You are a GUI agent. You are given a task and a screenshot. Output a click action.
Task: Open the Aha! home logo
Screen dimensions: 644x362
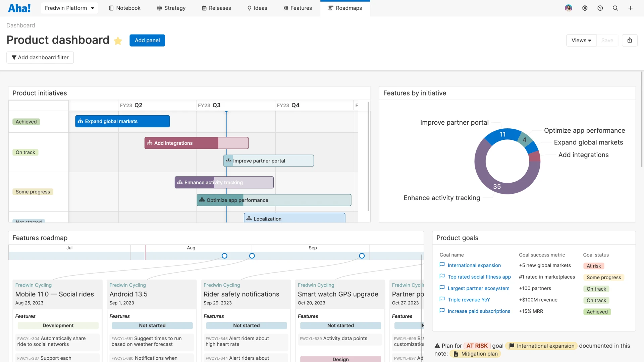click(19, 8)
